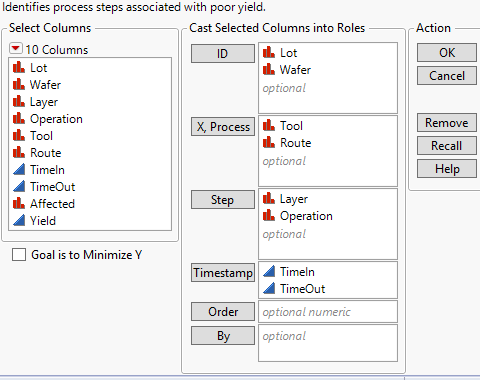Click continuous icon beside Yield column

(19, 220)
